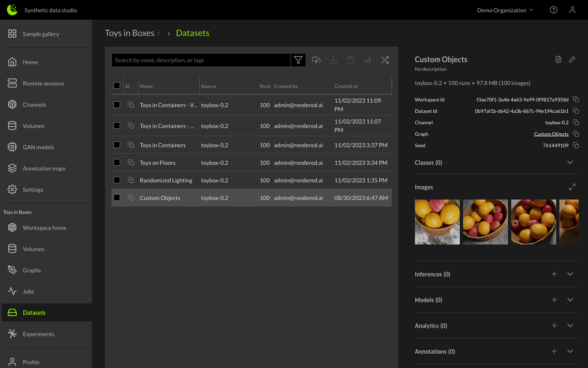Copy the Dataset Id using its copy icon
This screenshot has width=588, height=368.
pos(576,111)
